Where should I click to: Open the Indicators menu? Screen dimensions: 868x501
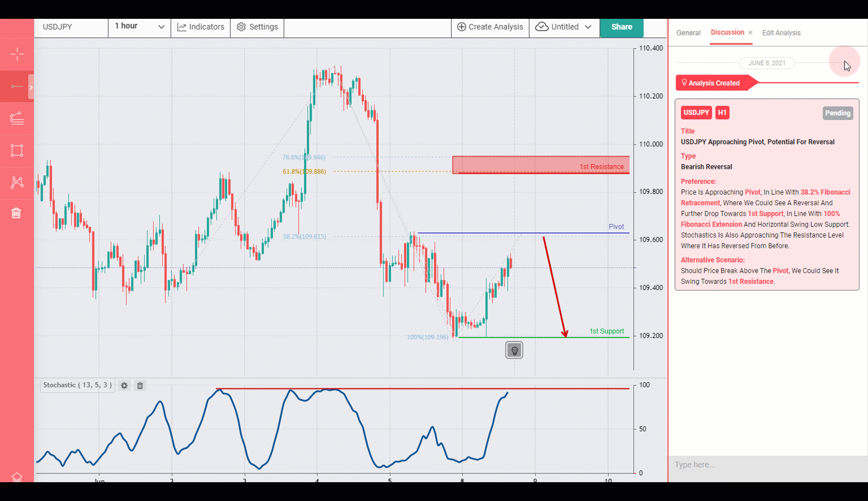coord(201,27)
